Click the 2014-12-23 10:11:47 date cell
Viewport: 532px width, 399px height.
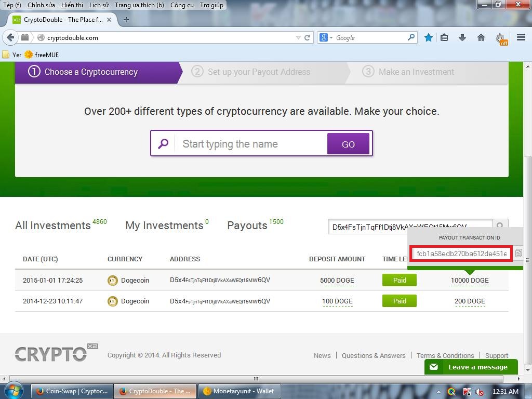(x=52, y=301)
